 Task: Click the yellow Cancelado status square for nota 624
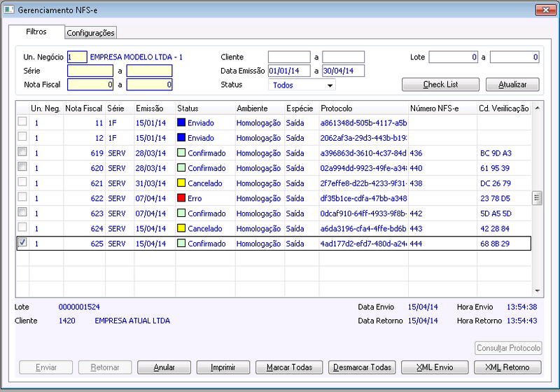tap(181, 228)
